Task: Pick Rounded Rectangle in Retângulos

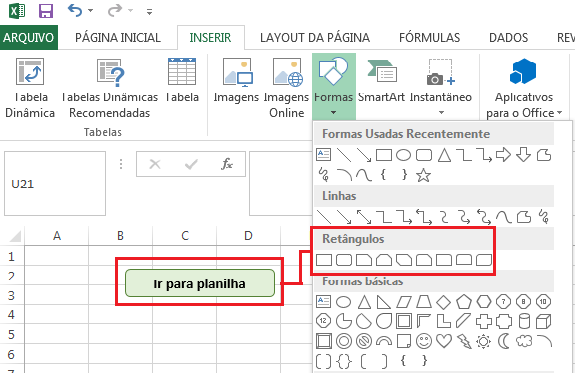Action: click(344, 260)
